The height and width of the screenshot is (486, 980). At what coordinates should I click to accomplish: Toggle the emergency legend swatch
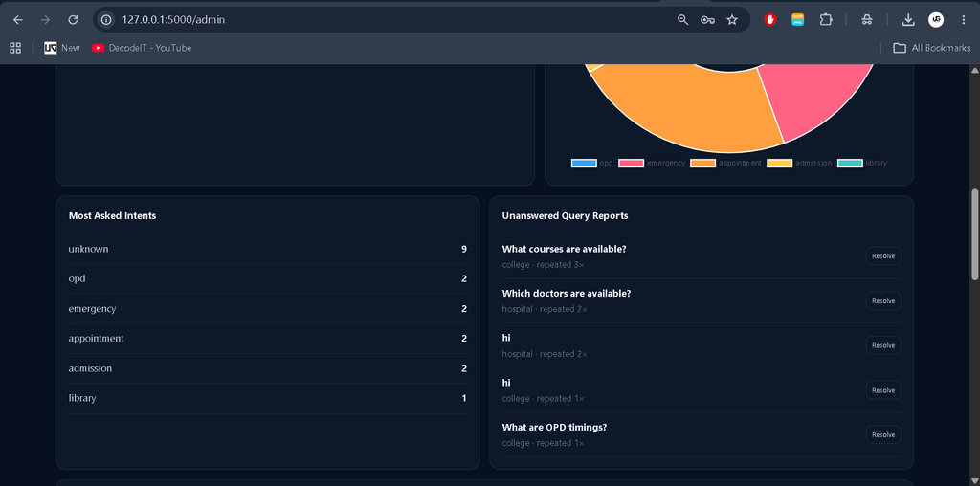point(631,163)
